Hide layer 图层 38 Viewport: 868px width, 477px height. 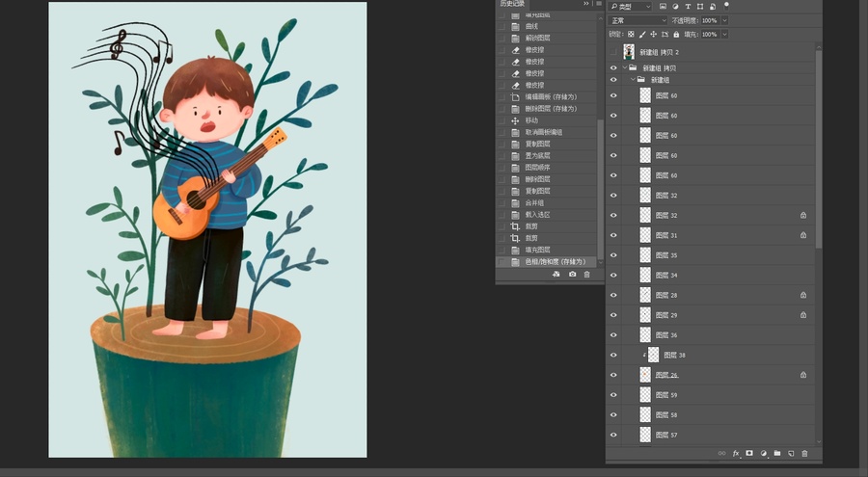click(613, 355)
